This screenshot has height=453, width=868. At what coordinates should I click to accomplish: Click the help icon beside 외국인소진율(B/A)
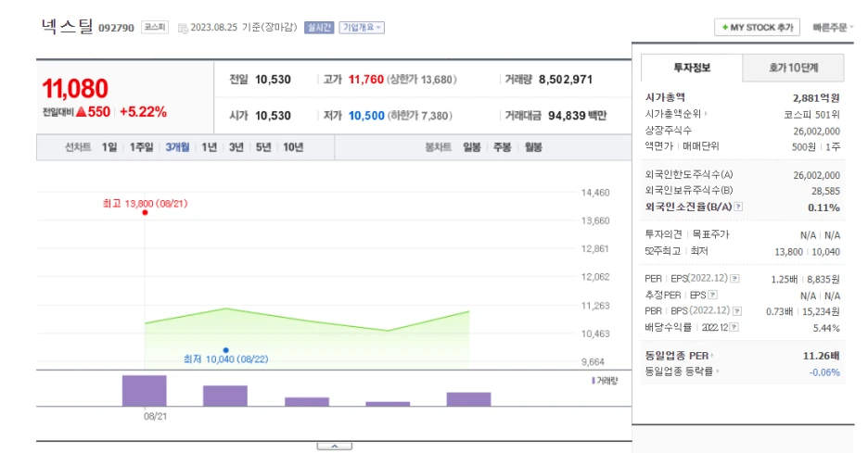point(738,207)
